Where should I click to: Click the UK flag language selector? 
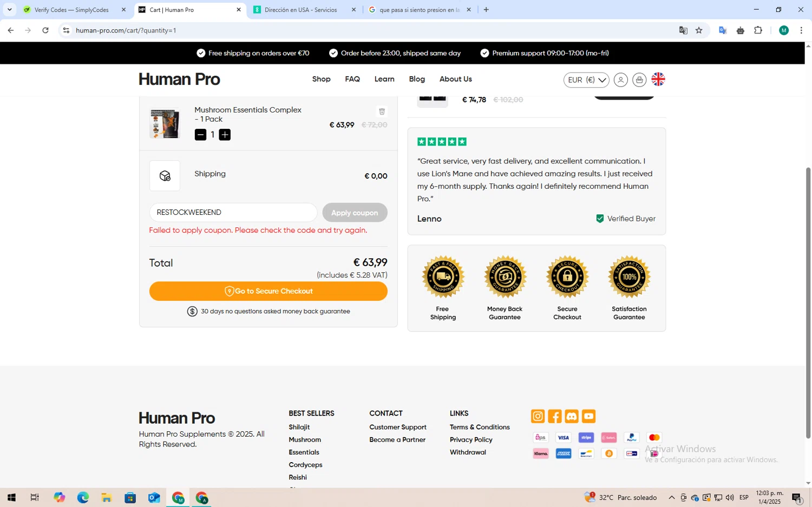pyautogui.click(x=658, y=80)
